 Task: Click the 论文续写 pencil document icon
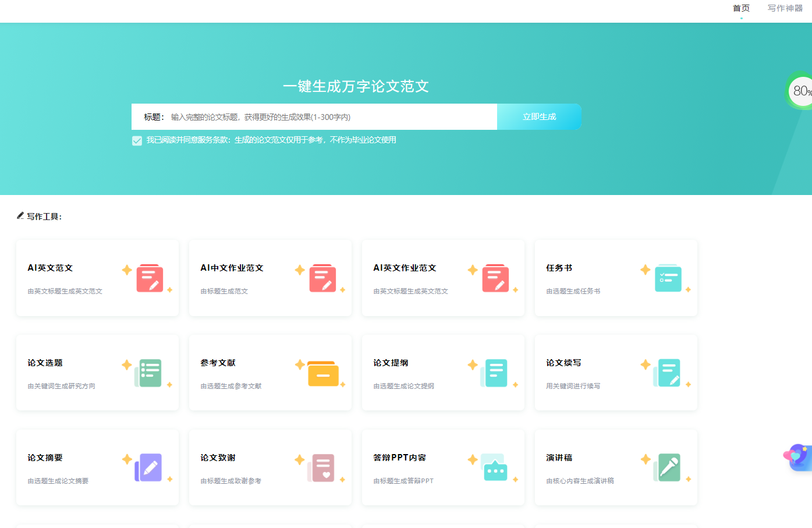click(667, 373)
